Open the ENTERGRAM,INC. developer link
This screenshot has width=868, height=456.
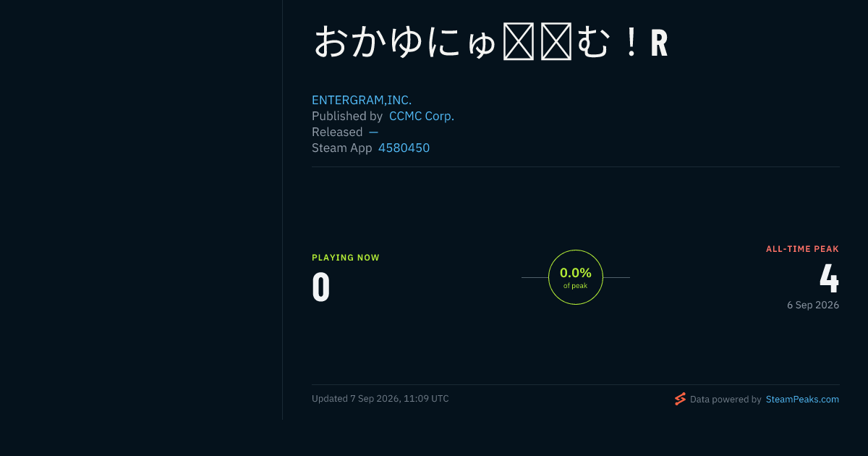pos(362,100)
